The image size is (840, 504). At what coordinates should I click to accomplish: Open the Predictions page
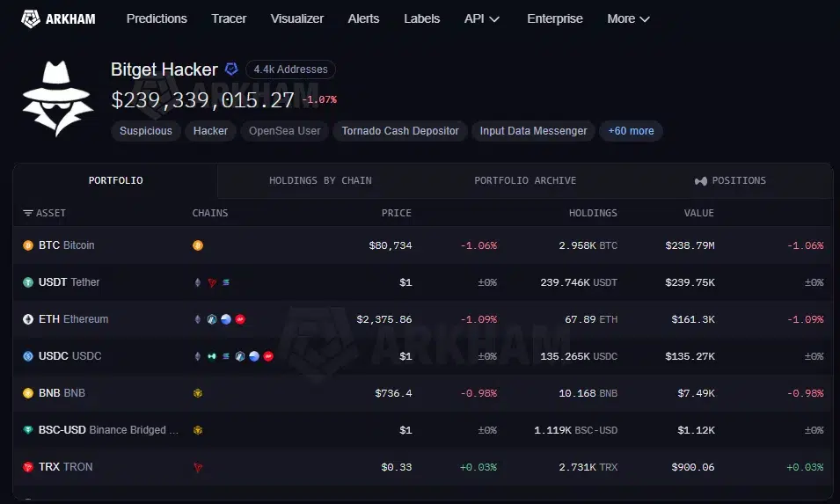coord(157,18)
